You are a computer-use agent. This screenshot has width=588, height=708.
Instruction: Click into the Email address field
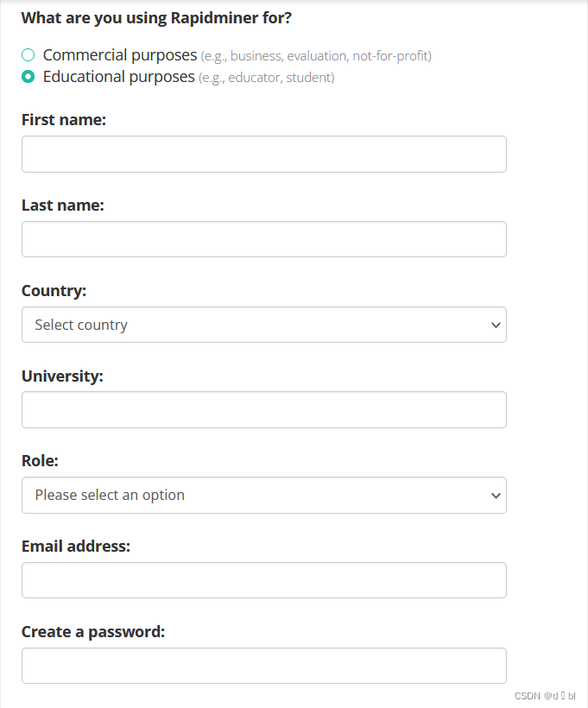coord(263,580)
